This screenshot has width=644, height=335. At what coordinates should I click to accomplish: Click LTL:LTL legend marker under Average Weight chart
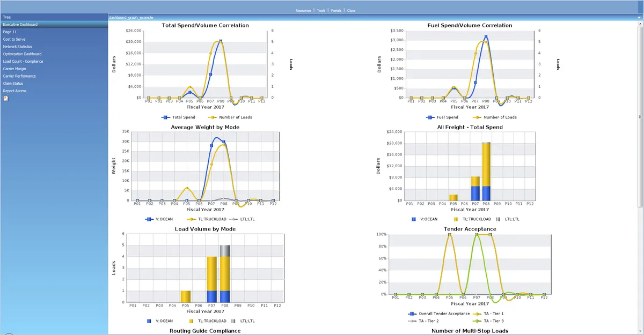[233, 219]
